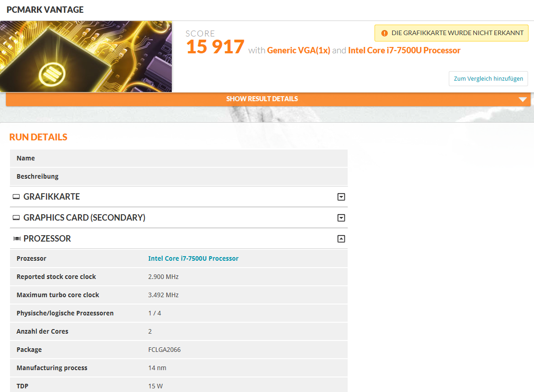
Task: Collapse the PROZESSOR section using its arrow
Action: (x=341, y=239)
